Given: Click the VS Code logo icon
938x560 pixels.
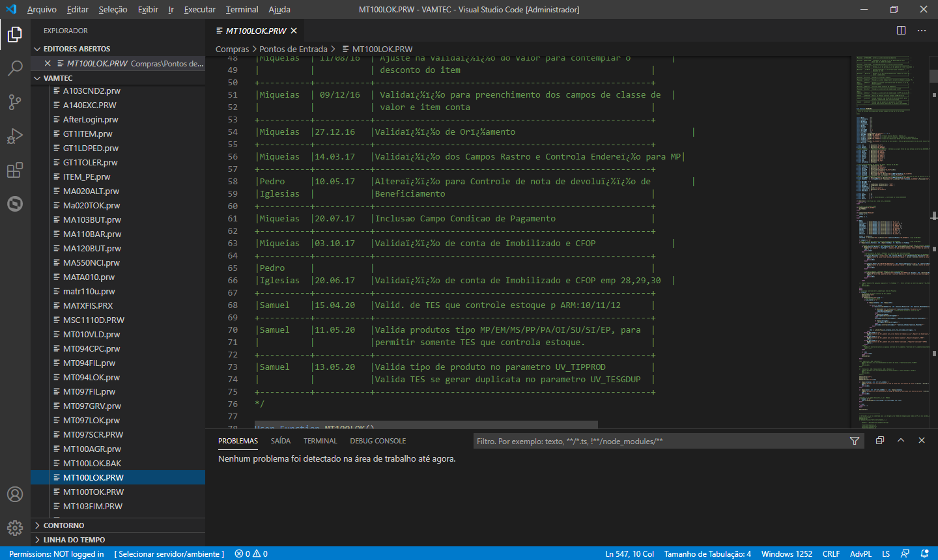Looking at the screenshot, I should pos(11,9).
